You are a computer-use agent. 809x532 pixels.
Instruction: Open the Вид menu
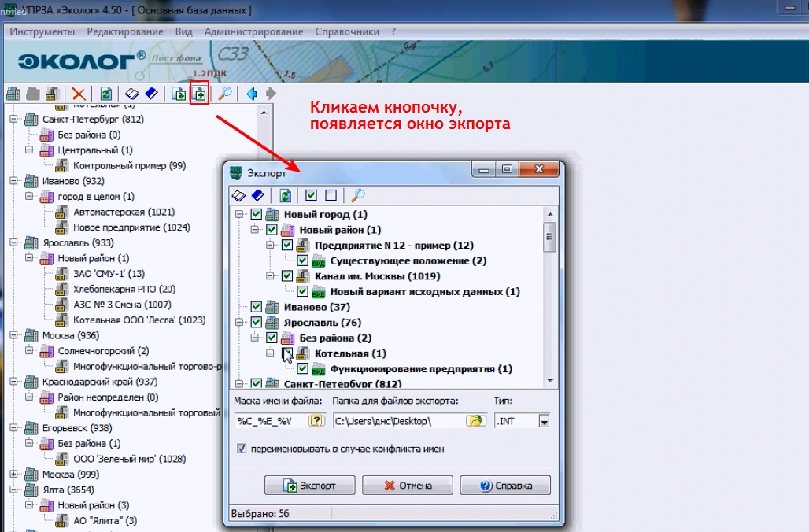coord(183,32)
